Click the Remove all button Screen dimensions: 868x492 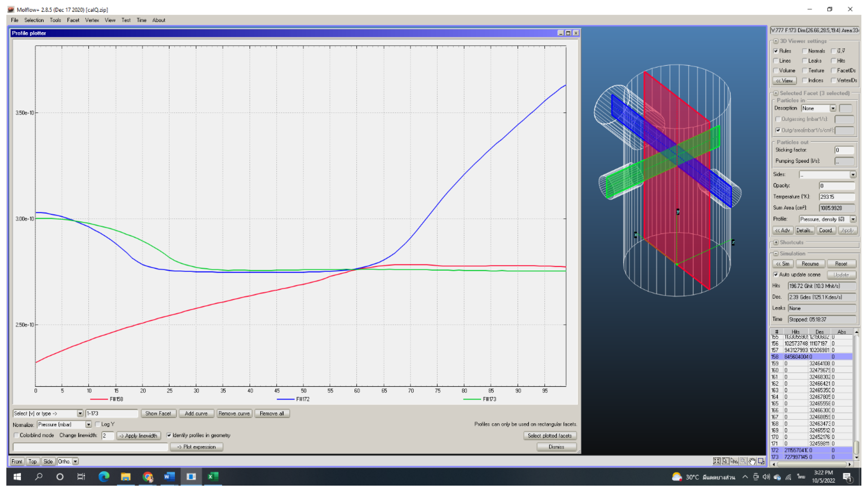coord(272,414)
